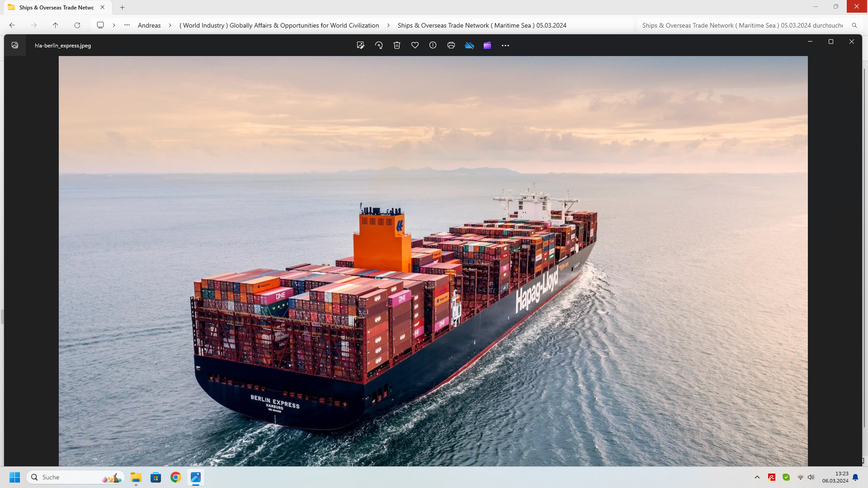The height and width of the screenshot is (488, 868).
Task: Navigate up one folder level
Action: point(56,25)
